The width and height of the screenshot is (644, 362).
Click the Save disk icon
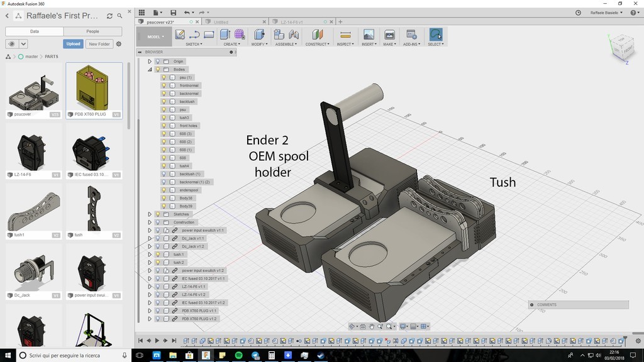tap(174, 13)
